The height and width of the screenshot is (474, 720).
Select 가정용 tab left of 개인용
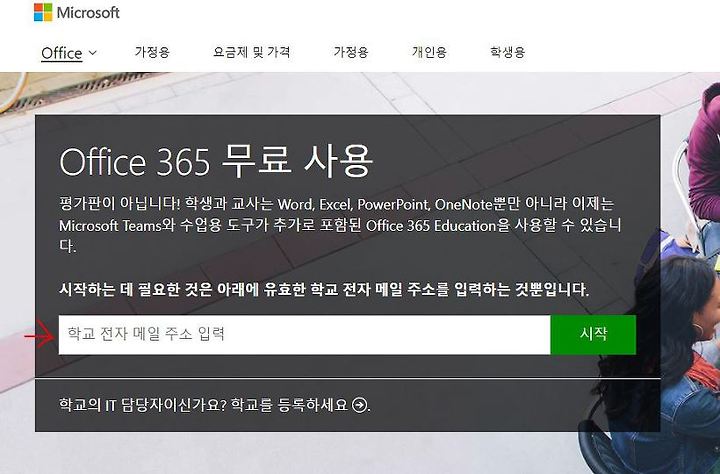coord(351,52)
